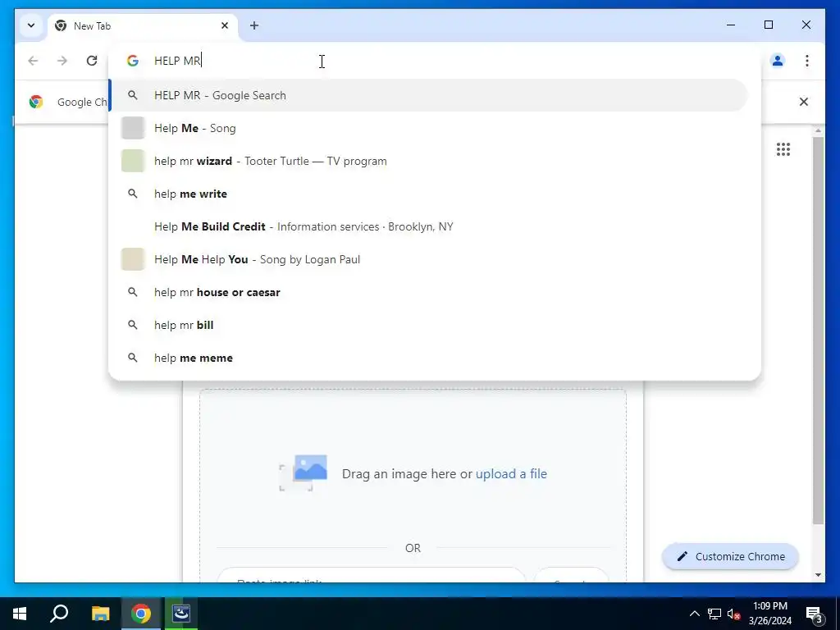This screenshot has height=630, width=840.
Task: Open the taskbar app next to Chrome
Action: (181, 614)
